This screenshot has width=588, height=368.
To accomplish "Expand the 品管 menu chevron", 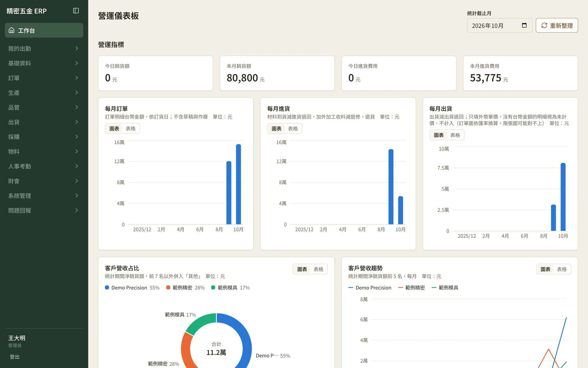I will pos(77,107).
